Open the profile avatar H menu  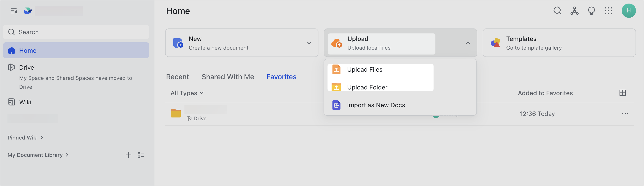pos(628,11)
